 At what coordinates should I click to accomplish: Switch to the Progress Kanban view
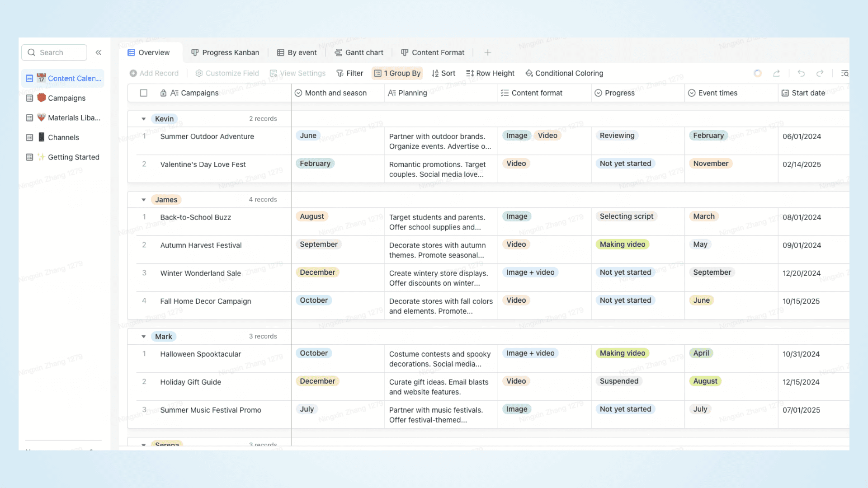click(x=225, y=52)
